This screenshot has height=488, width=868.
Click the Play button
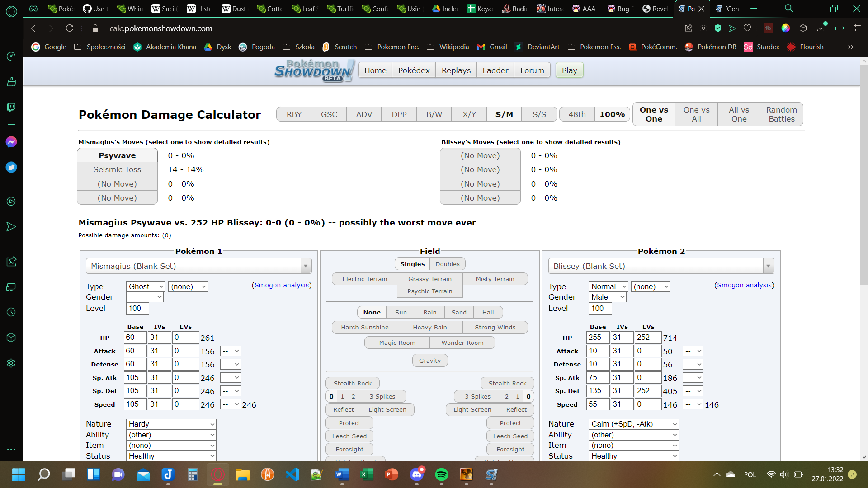569,70
